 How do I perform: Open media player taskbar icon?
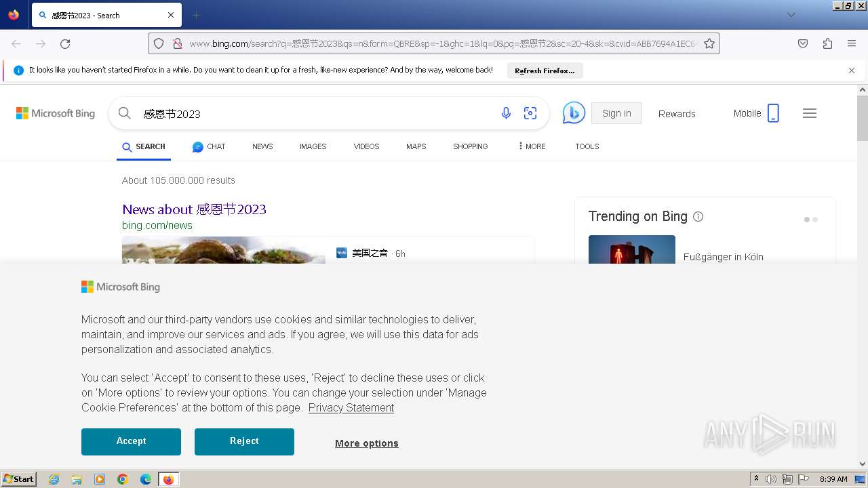pyautogui.click(x=100, y=479)
